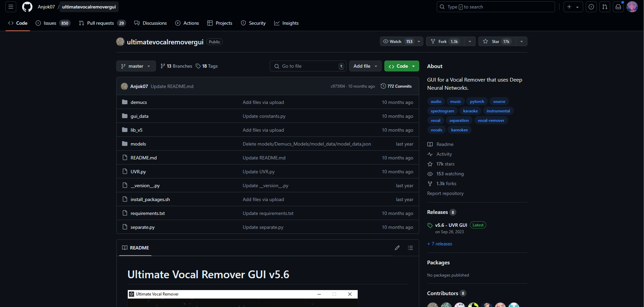644x307 pixels.
Task: Click the requirements.txt file icon
Action: [x=125, y=213]
